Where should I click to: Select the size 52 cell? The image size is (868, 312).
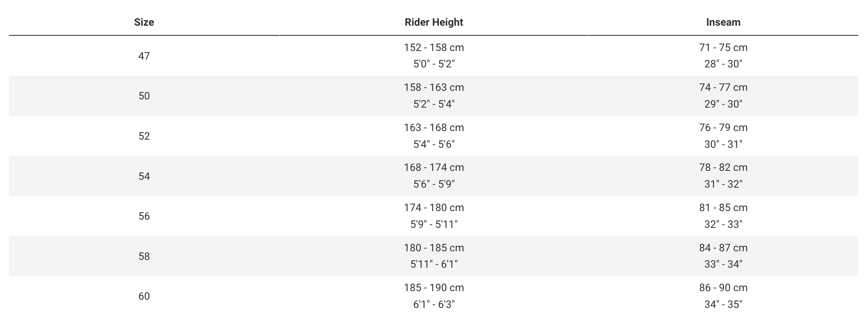click(144, 136)
